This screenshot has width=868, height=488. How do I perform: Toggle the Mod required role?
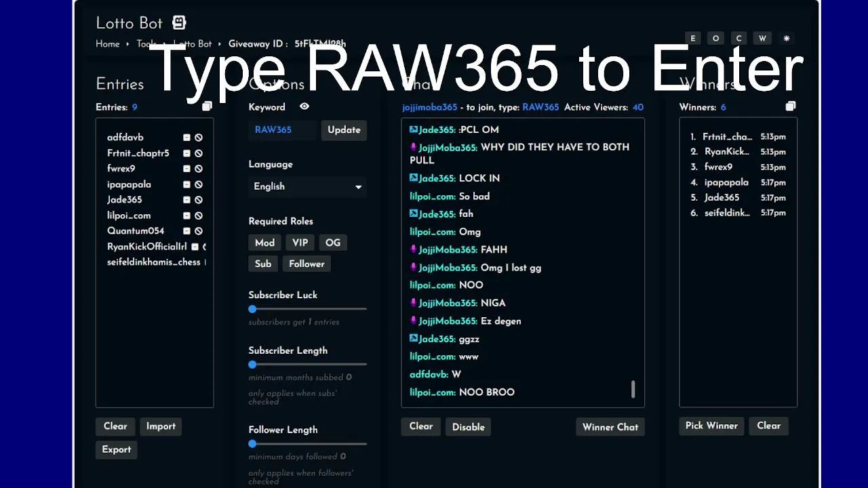click(264, 243)
